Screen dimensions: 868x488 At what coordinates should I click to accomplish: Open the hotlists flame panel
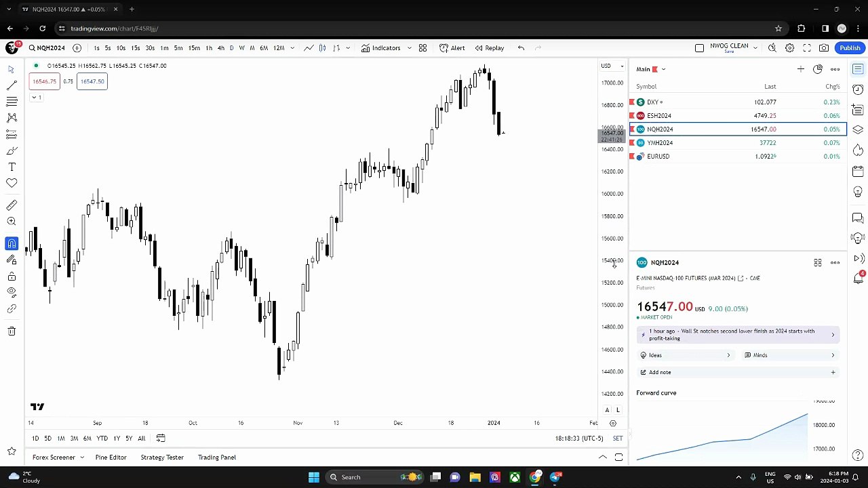pyautogui.click(x=858, y=150)
